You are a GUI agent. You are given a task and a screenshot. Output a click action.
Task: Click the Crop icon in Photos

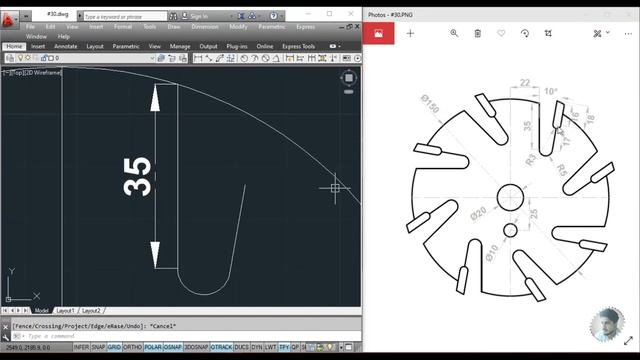[x=548, y=33]
